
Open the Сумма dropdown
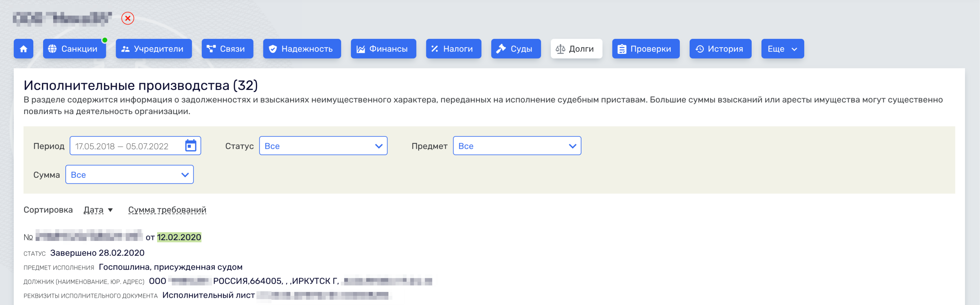click(129, 175)
